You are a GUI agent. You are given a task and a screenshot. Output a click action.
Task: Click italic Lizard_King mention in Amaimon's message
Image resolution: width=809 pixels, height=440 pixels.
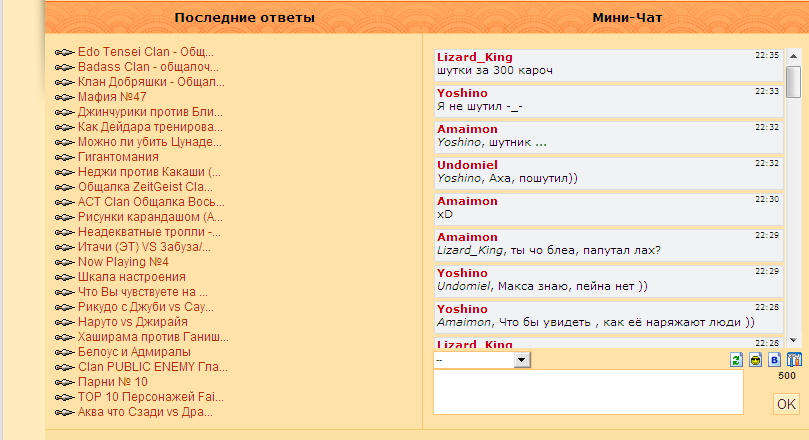pyautogui.click(x=470, y=250)
